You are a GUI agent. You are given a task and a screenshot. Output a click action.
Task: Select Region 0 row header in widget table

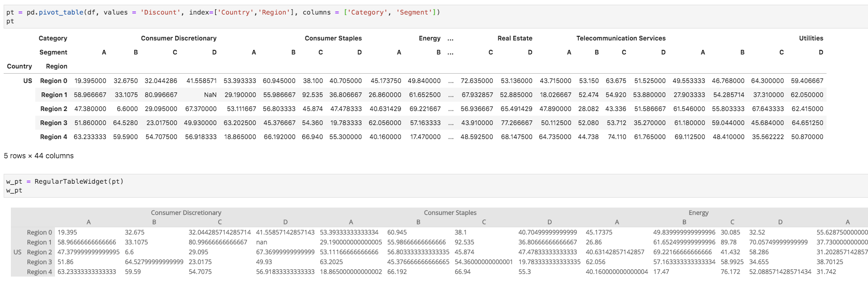(39, 232)
